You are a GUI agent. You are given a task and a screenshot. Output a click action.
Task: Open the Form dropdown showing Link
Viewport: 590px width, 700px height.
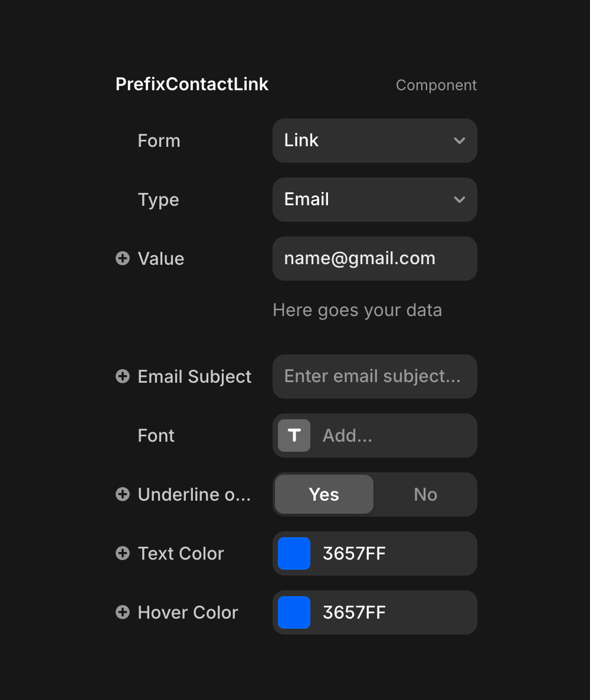point(366,140)
